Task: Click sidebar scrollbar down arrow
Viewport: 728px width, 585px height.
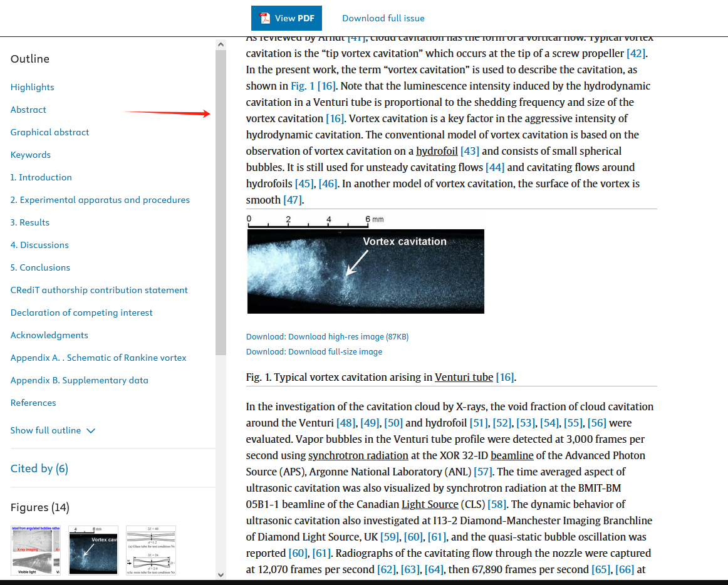Action: [221, 575]
